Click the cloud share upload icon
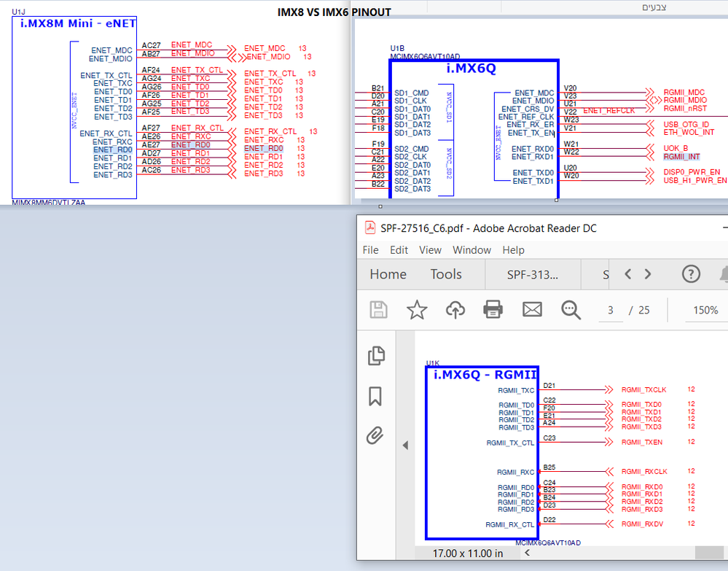Screen dimensions: 728x571 [455, 310]
